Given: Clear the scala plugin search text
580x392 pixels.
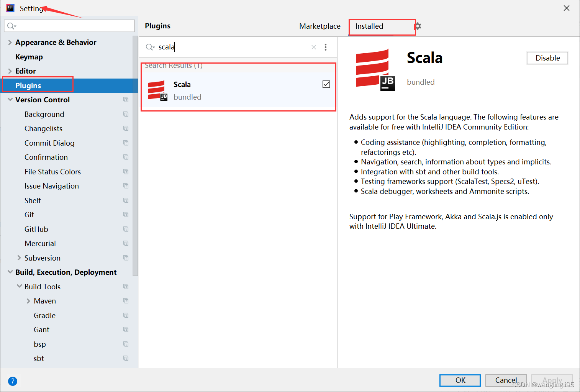Looking at the screenshot, I should pyautogui.click(x=314, y=47).
